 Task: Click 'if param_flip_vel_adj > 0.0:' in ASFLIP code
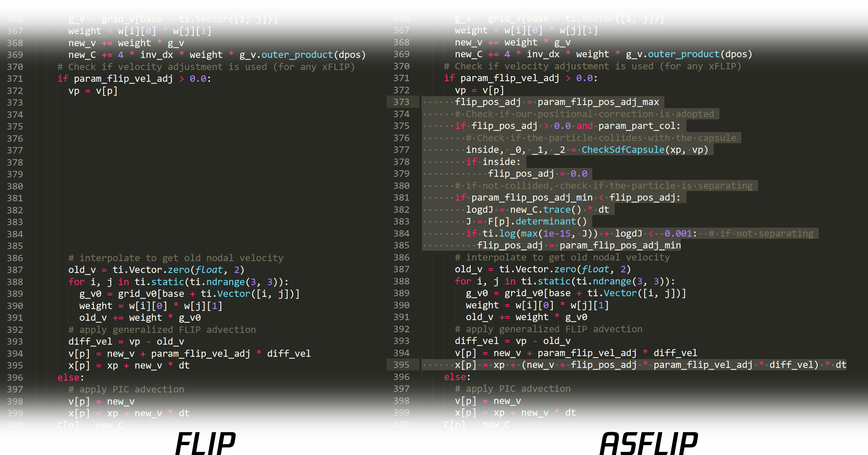pos(521,78)
